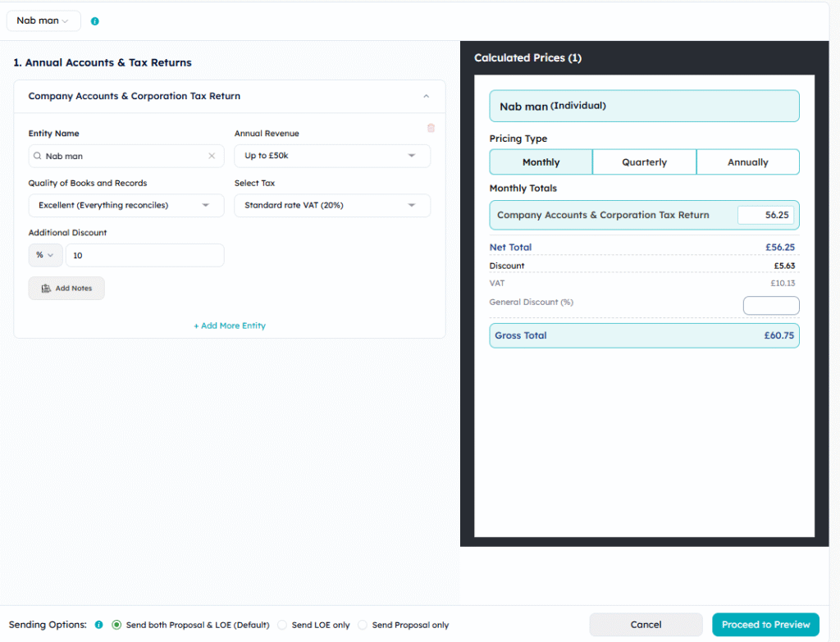The image size is (840, 642).
Task: Delete the entity using the trash icon
Action: click(x=431, y=128)
